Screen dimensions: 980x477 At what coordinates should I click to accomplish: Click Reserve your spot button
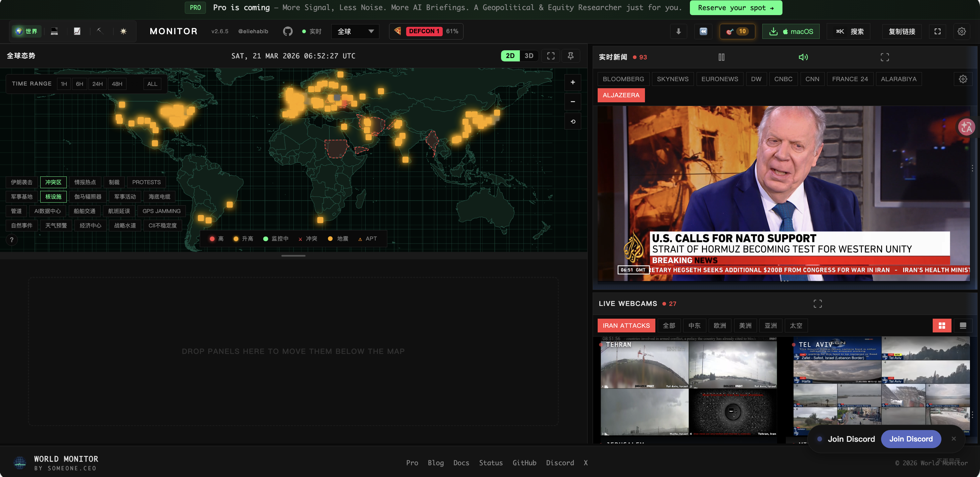point(736,8)
